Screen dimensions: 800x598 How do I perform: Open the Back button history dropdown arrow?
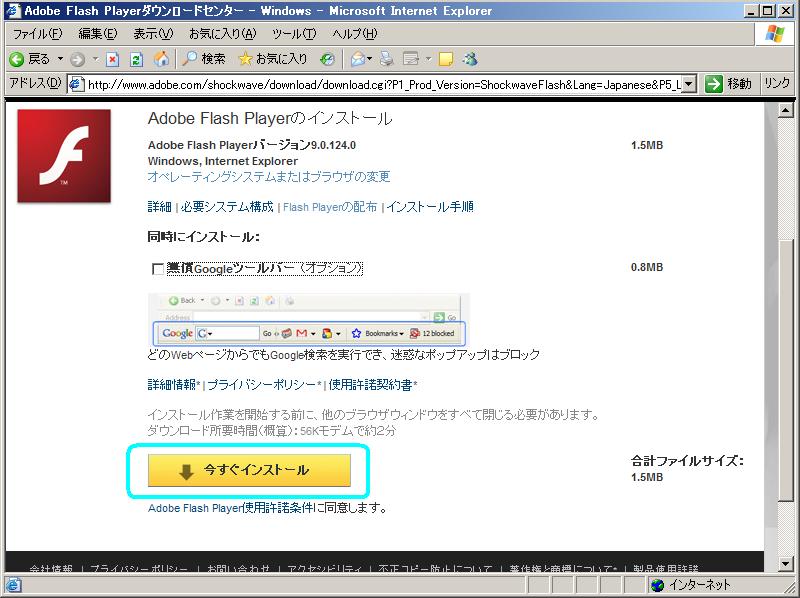point(60,59)
